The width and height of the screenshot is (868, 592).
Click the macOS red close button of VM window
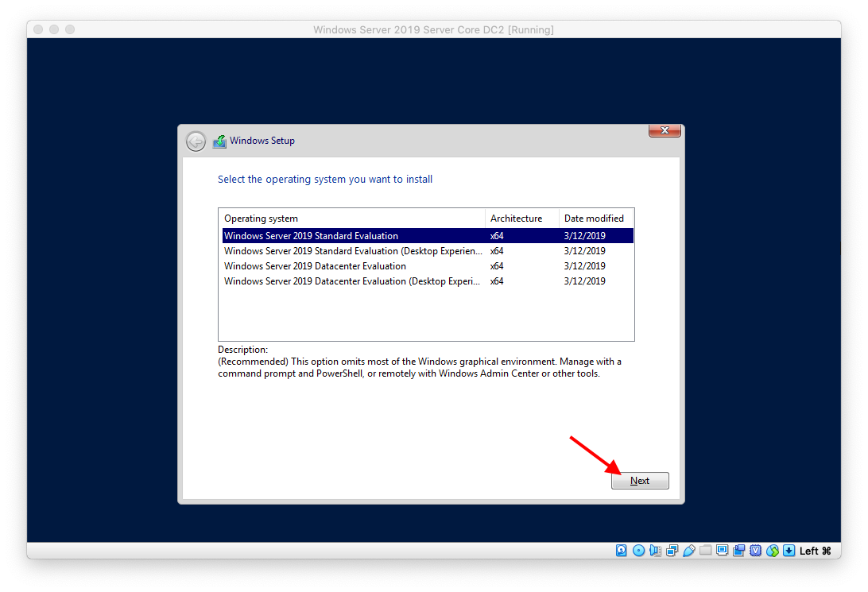tap(38, 29)
